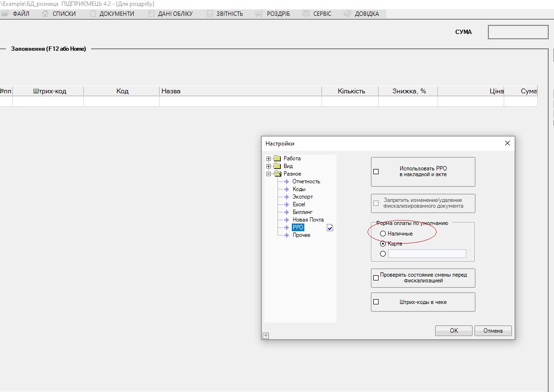The image size is (554, 392).
Task: Open the ДАНІ ОБЛІКУ menu
Action: point(175,14)
